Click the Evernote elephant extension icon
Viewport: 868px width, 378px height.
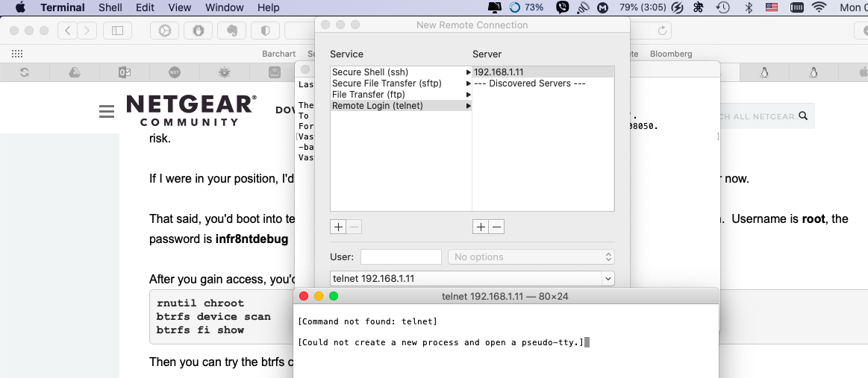click(x=231, y=31)
